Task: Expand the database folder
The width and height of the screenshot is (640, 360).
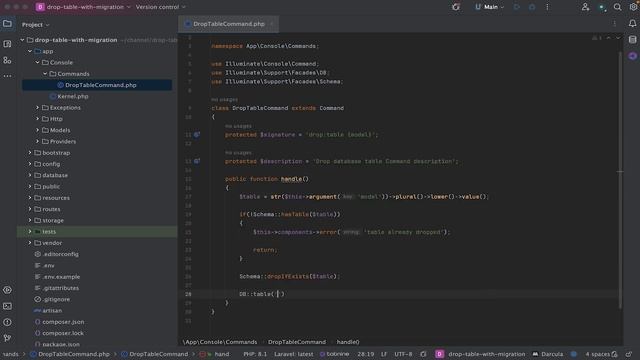Action: pos(30,175)
